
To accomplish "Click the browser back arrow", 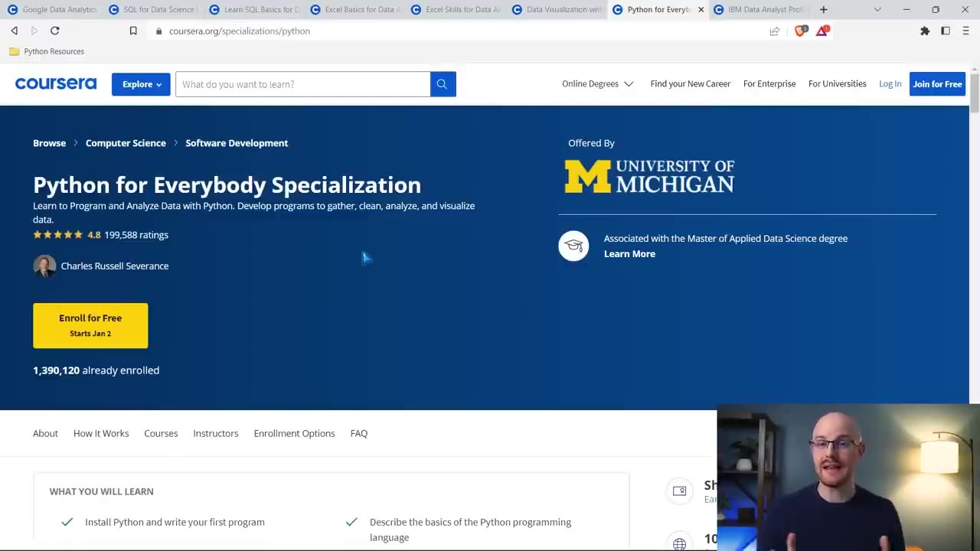I will coord(14,31).
